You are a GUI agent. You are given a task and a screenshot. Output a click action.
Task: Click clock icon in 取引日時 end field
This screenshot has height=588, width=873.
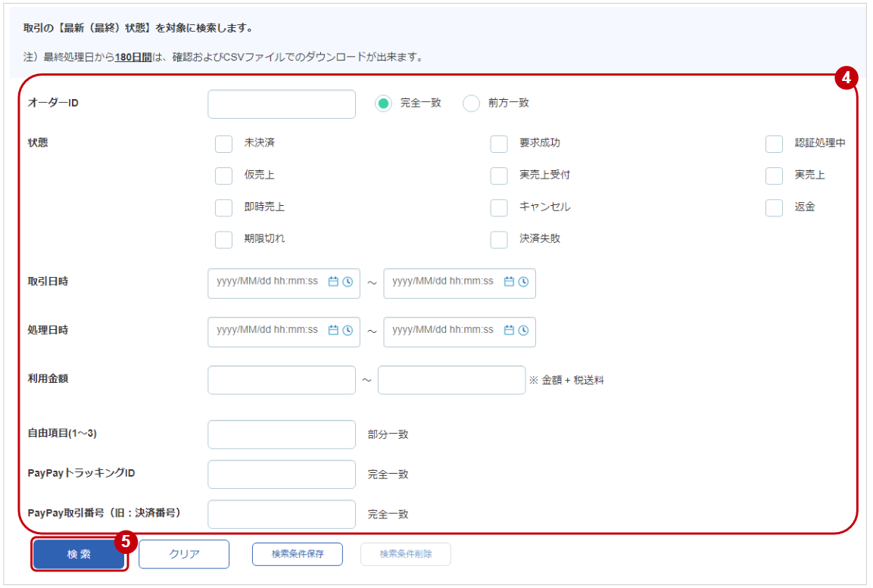point(523,282)
